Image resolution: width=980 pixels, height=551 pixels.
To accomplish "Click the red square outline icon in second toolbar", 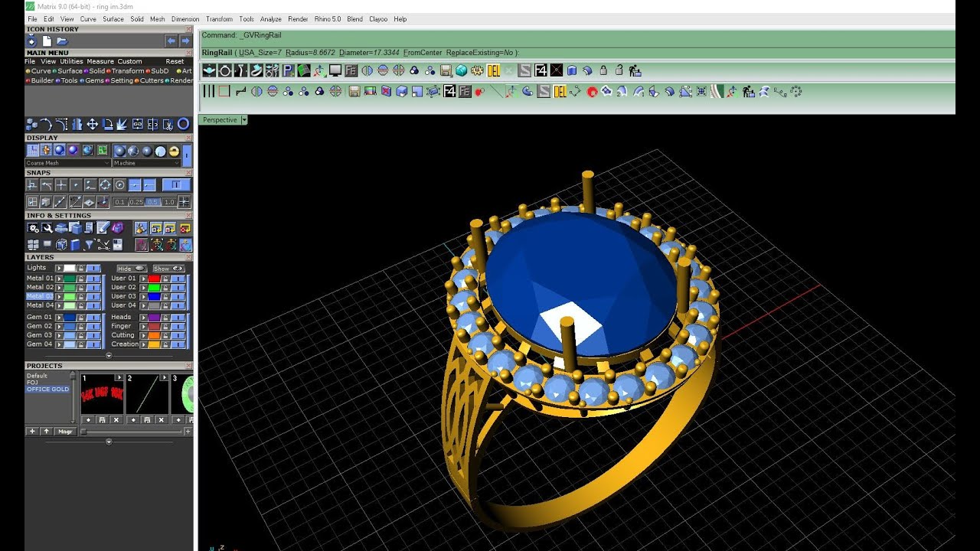I will pyautogui.click(x=224, y=91).
